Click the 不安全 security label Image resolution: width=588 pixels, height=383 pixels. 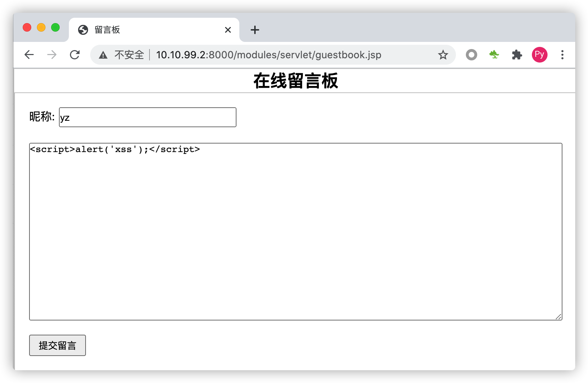(129, 55)
